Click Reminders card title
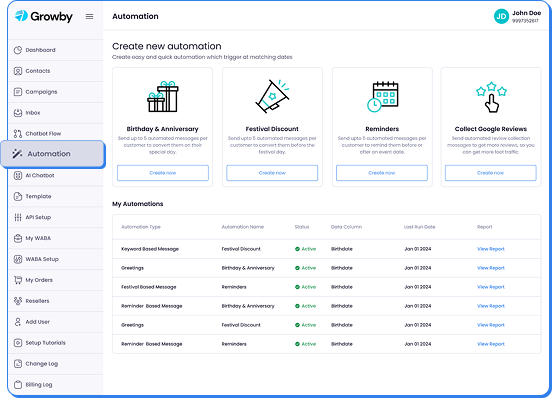The image size is (552, 398). tap(382, 129)
